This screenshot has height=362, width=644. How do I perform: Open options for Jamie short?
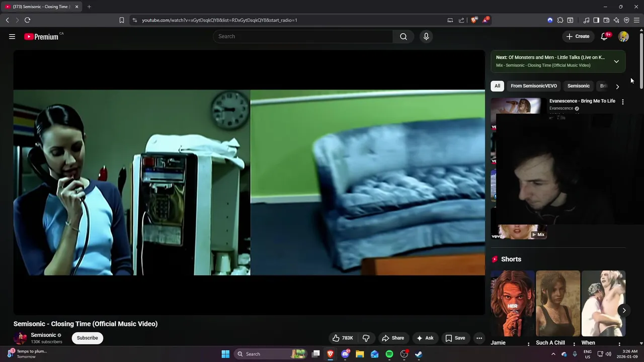tap(528, 343)
